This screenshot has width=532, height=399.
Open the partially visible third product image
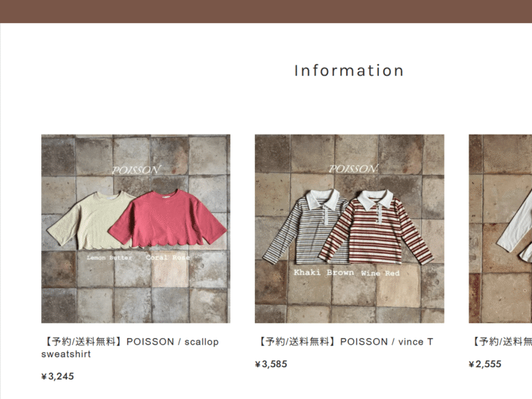(501, 229)
